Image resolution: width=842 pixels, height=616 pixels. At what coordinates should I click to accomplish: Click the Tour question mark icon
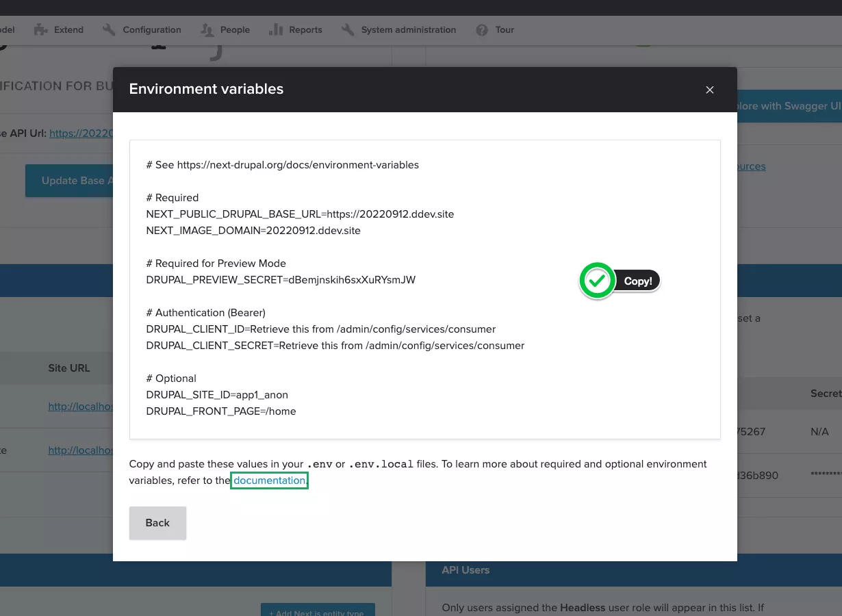click(482, 30)
